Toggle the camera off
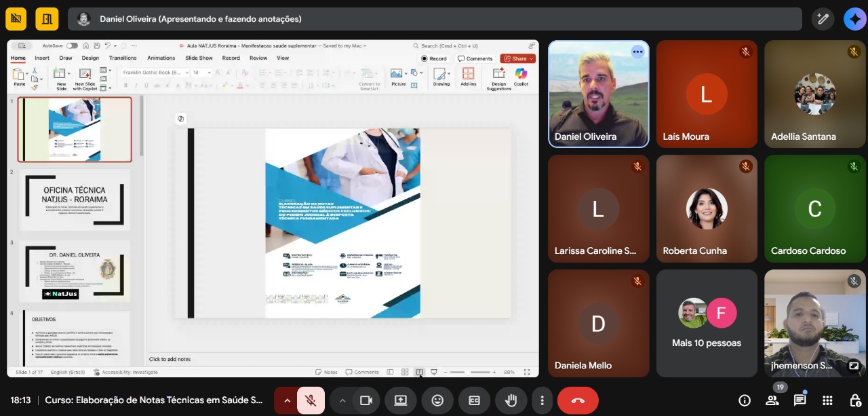This screenshot has height=416, width=868. (x=366, y=400)
